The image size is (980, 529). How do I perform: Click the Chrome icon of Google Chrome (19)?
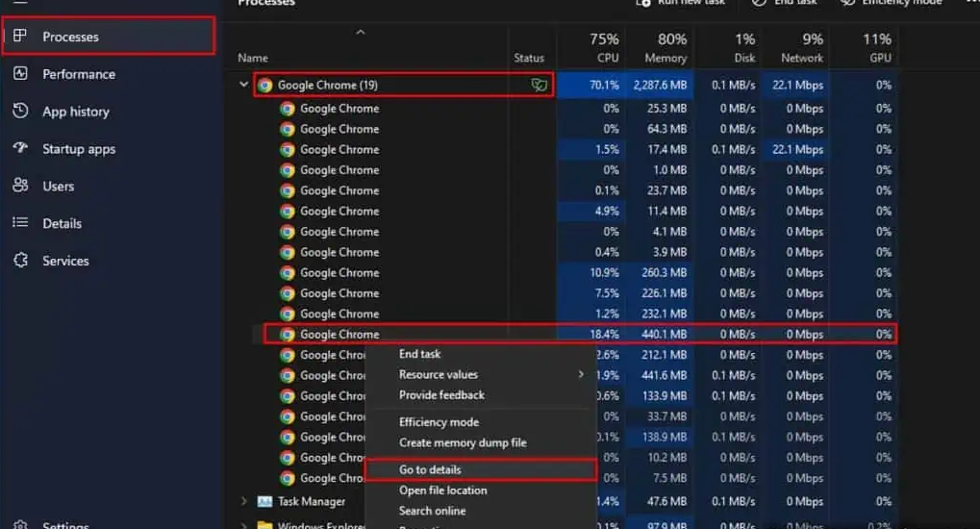pos(265,85)
